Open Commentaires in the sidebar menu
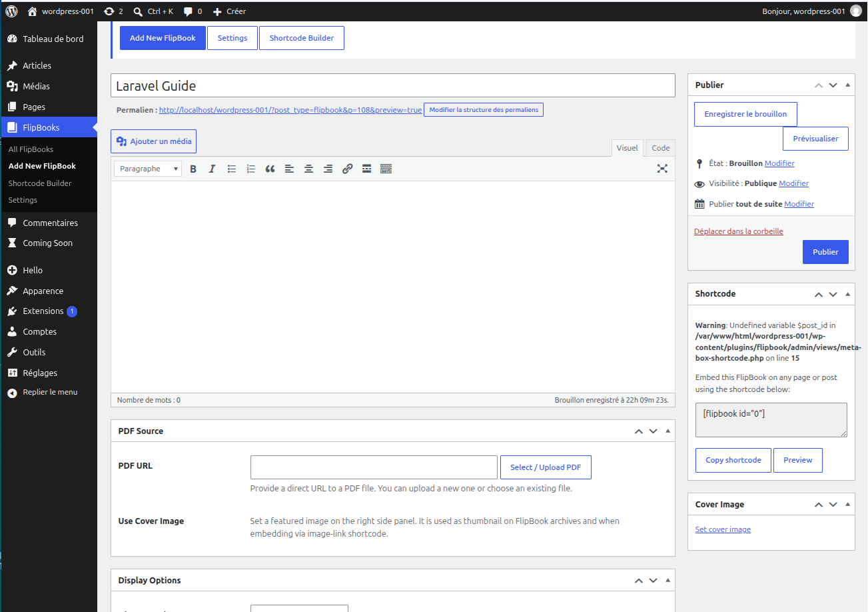The width and height of the screenshot is (868, 612). [x=49, y=223]
